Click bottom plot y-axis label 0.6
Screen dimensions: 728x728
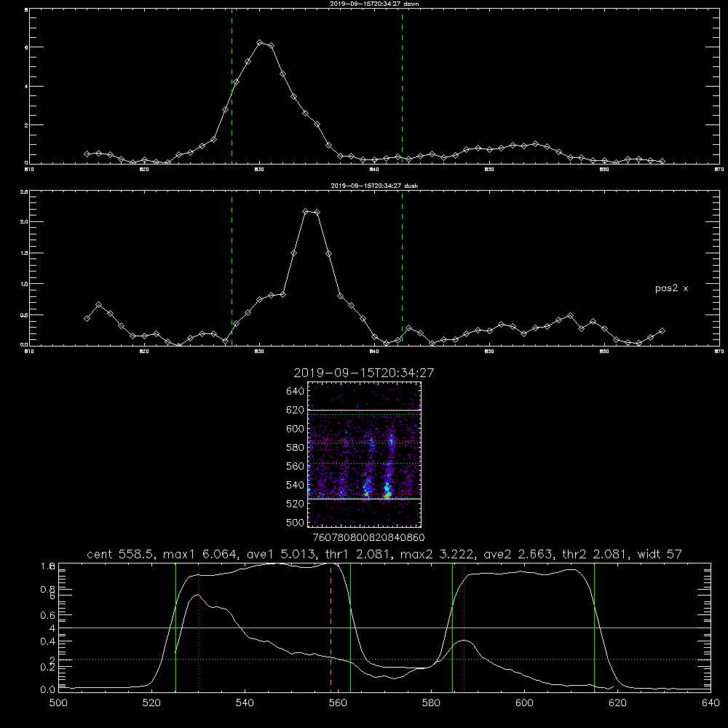pyautogui.click(x=48, y=615)
